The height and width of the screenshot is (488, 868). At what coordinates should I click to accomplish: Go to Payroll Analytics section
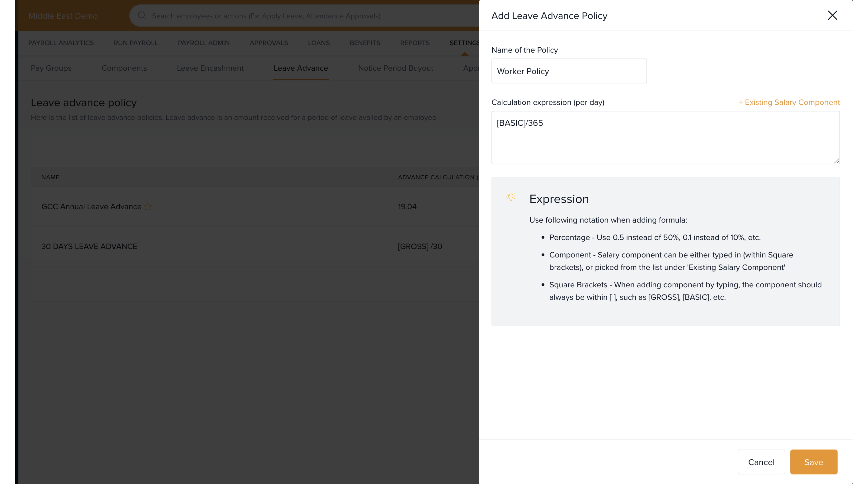coord(61,43)
